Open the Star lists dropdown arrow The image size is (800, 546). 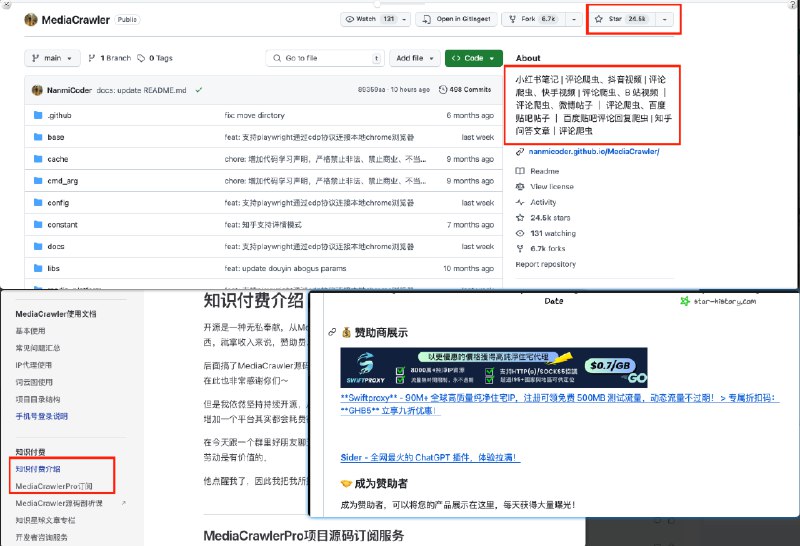pyautogui.click(x=664, y=19)
